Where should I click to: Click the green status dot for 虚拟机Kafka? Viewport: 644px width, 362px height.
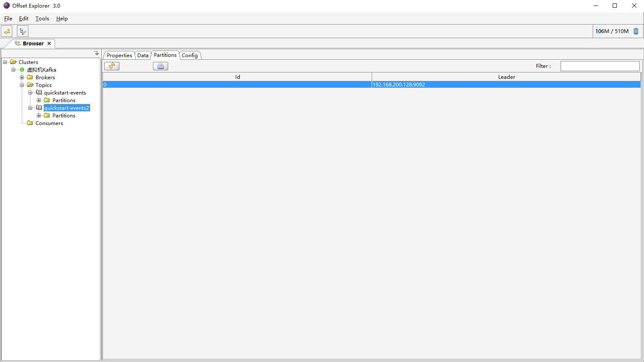[x=22, y=70]
